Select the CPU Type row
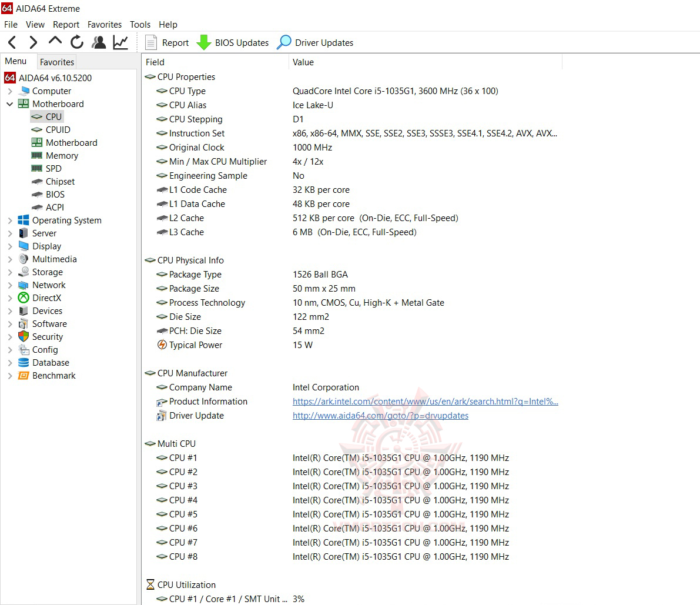Viewport: 700px width, 605px height. pos(353,91)
